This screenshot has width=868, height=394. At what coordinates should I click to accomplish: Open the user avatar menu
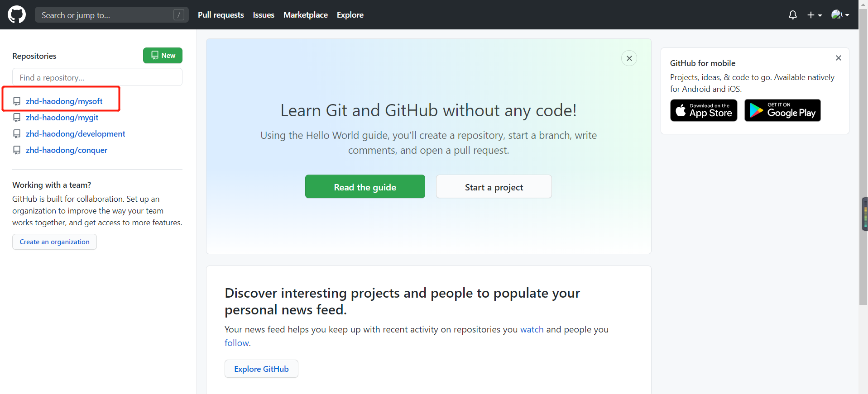pos(840,15)
